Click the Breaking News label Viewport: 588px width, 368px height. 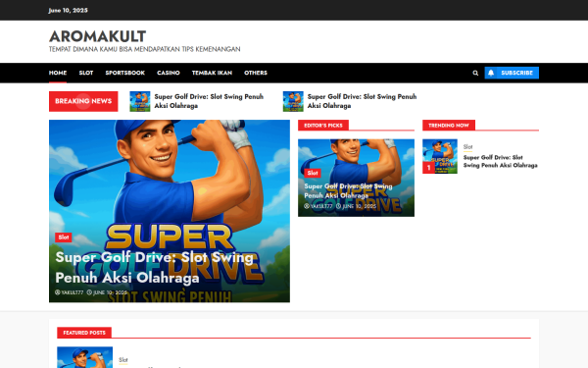(x=83, y=101)
